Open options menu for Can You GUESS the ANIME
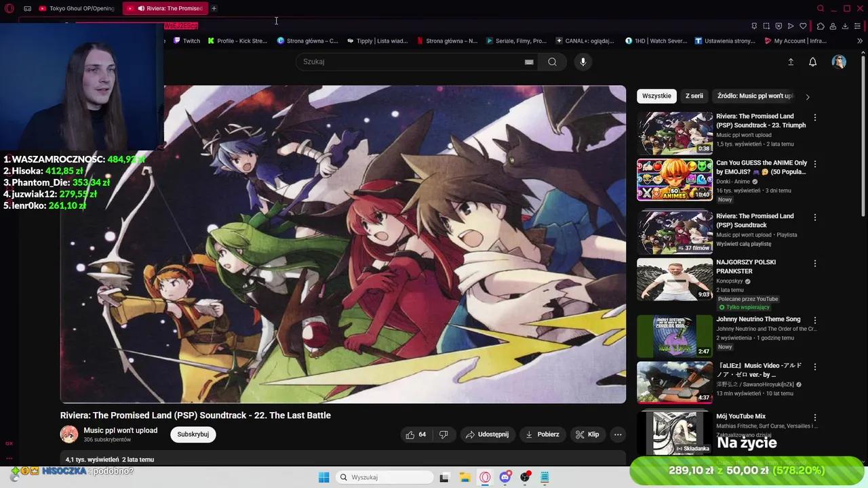868x488 pixels. (x=815, y=164)
